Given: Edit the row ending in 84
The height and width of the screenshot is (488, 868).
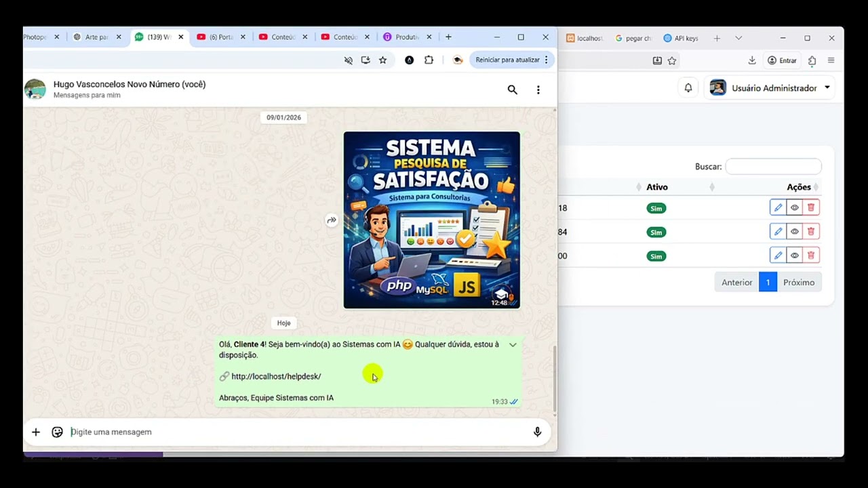Looking at the screenshot, I should tap(778, 232).
